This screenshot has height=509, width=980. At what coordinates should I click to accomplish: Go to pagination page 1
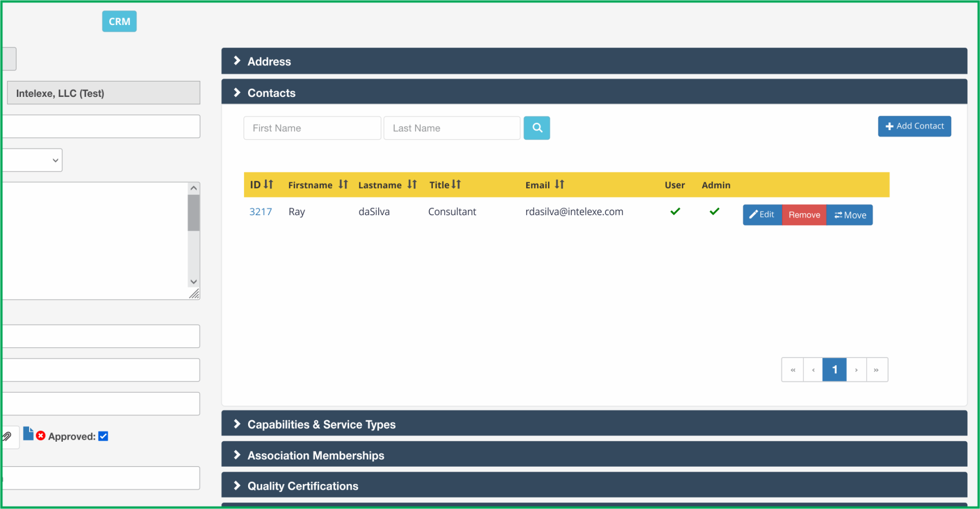(x=835, y=370)
